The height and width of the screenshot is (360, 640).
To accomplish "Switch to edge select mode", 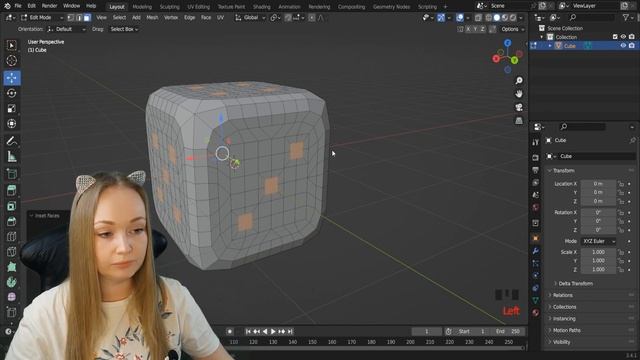I will (x=79, y=18).
